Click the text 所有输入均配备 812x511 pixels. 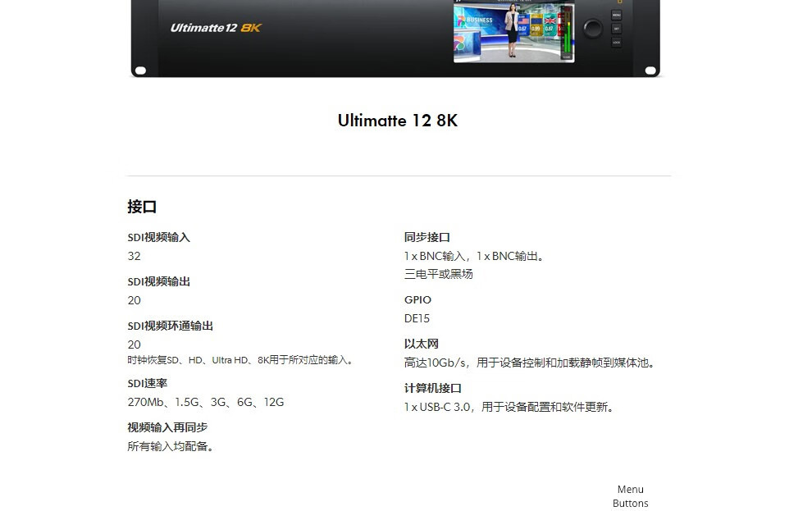point(171,446)
